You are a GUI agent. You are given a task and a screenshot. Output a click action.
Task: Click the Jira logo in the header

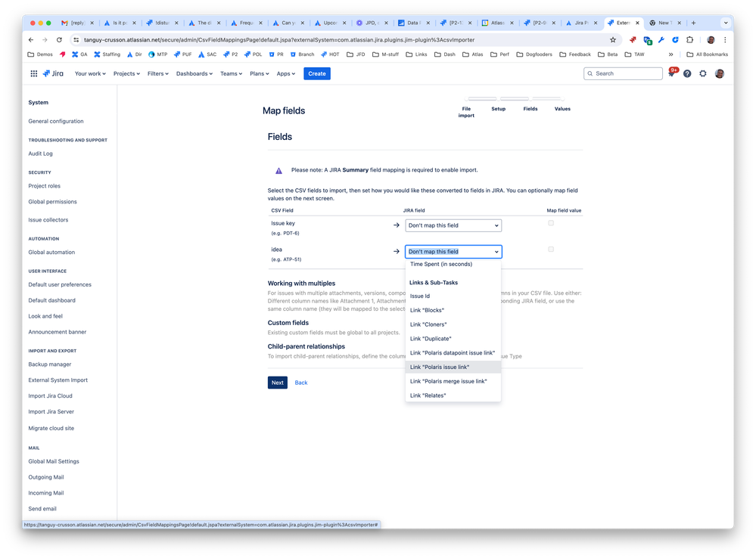[53, 74]
